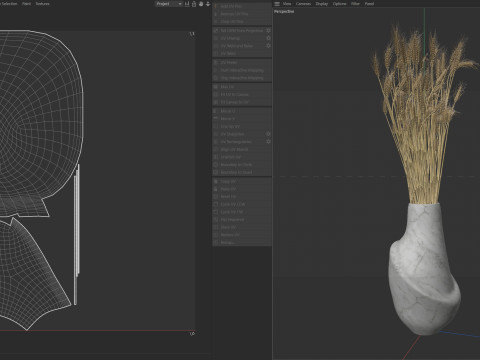Select Cycle UV CW
The image size is (480, 360).
point(242,212)
